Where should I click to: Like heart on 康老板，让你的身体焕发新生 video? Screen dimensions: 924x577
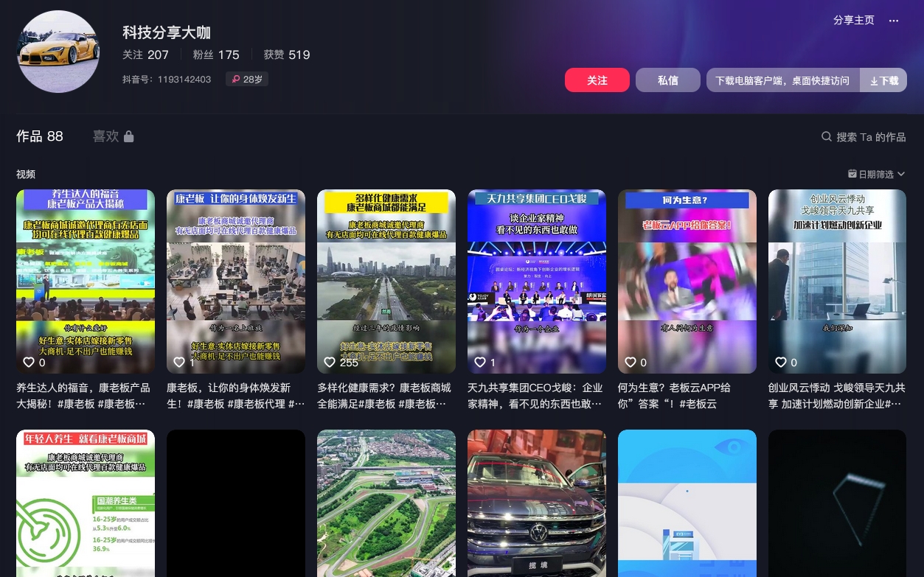tap(179, 362)
